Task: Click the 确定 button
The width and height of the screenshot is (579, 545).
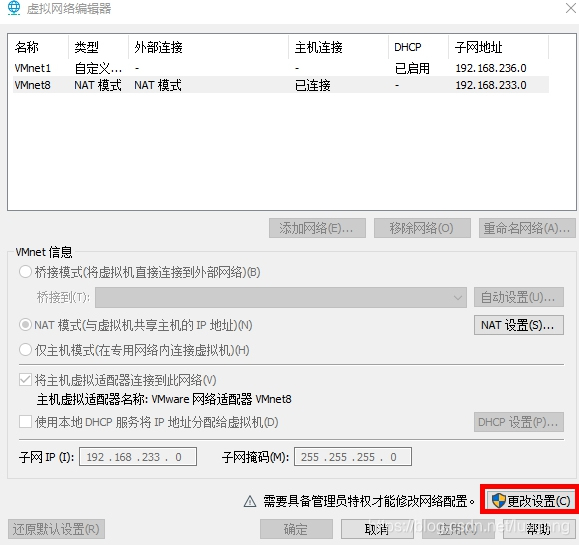Action: tap(296, 529)
